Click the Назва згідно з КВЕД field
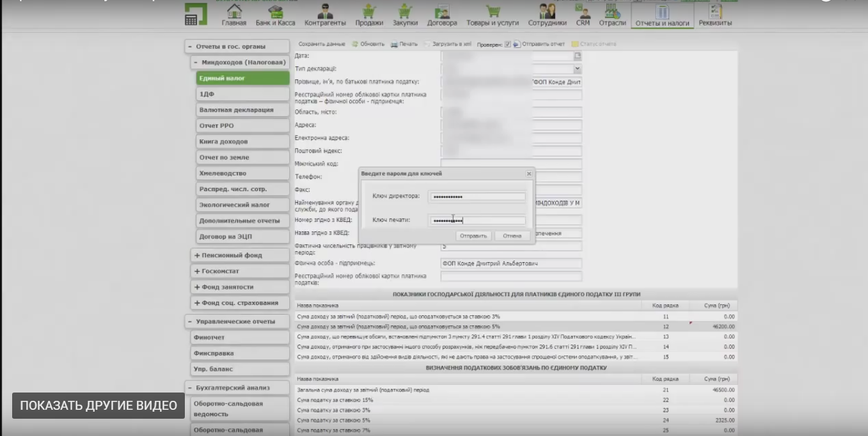The height and width of the screenshot is (436, 868). coord(511,233)
